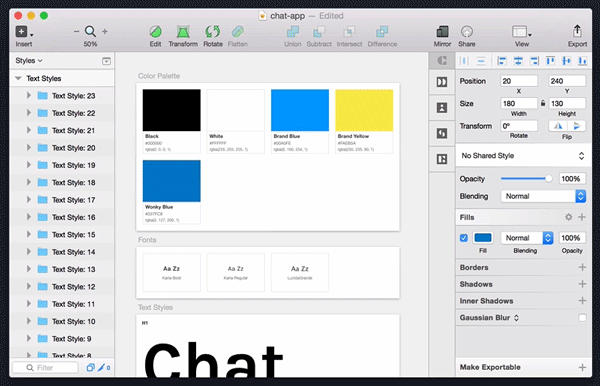Add a new Inner Shadow
The width and height of the screenshot is (600, 386).
click(582, 301)
